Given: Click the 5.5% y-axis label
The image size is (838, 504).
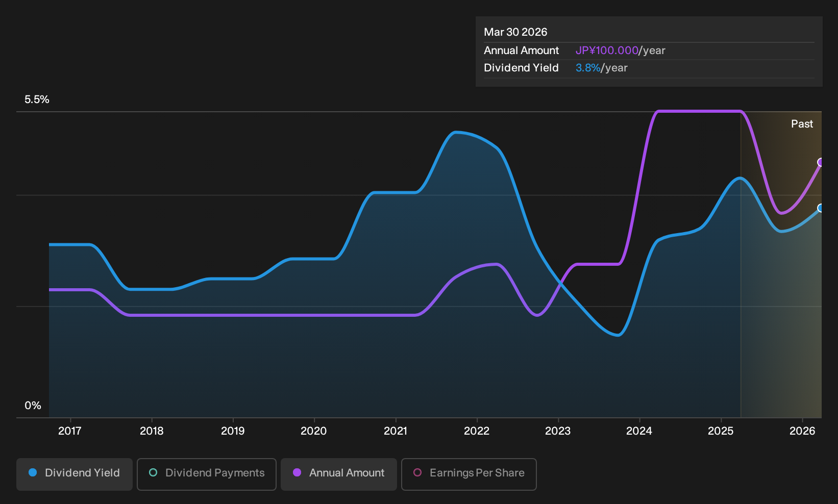Looking at the screenshot, I should tap(37, 99).
